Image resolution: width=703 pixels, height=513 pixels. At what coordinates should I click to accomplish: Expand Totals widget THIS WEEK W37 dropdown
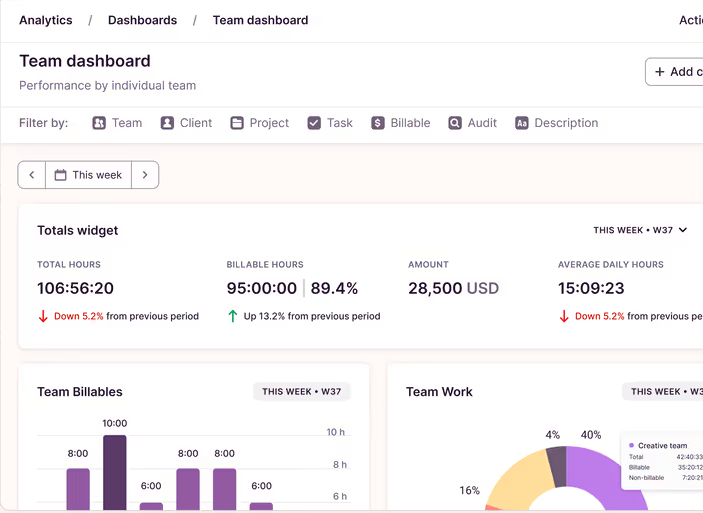pyautogui.click(x=640, y=230)
